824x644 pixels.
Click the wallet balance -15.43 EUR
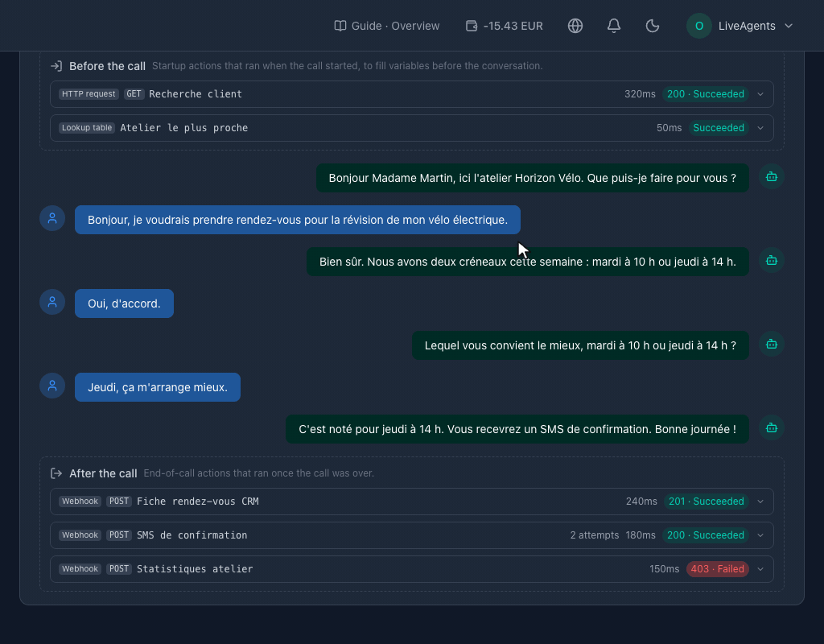(505, 26)
